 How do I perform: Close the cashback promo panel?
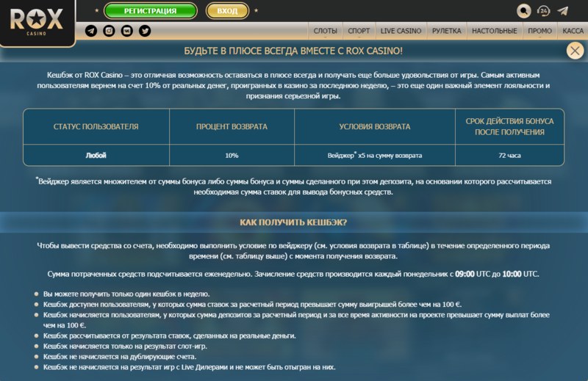(575, 51)
